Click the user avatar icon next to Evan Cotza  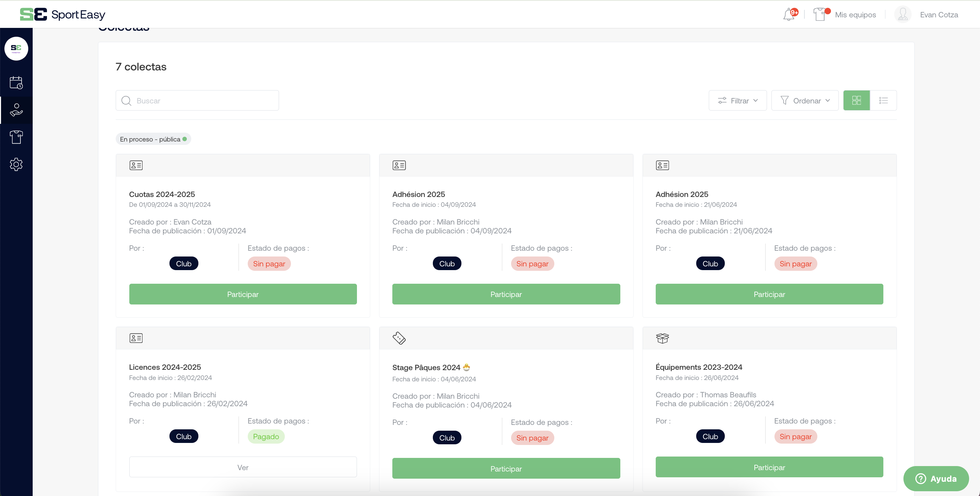tap(902, 14)
